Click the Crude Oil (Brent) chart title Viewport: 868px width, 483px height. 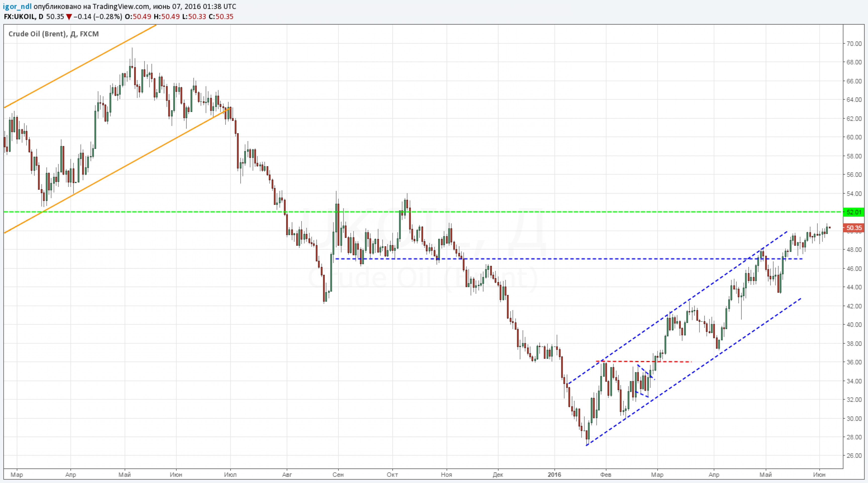point(53,34)
